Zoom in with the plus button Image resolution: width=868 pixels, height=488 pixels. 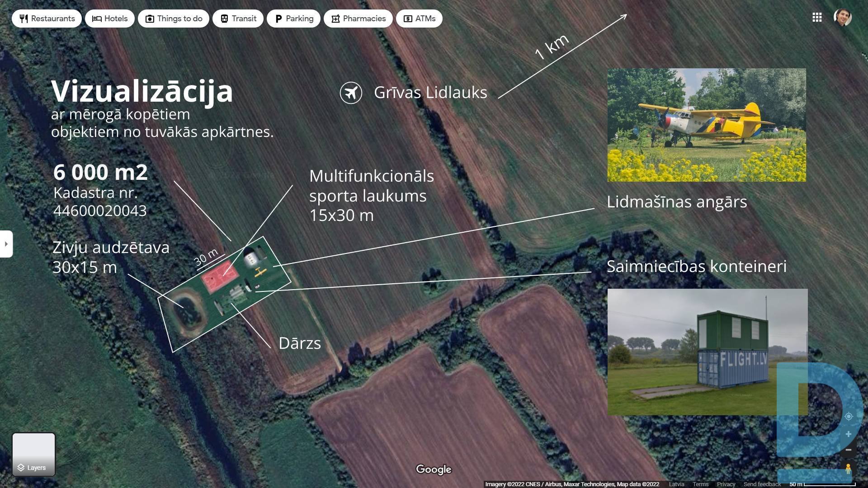tap(849, 434)
